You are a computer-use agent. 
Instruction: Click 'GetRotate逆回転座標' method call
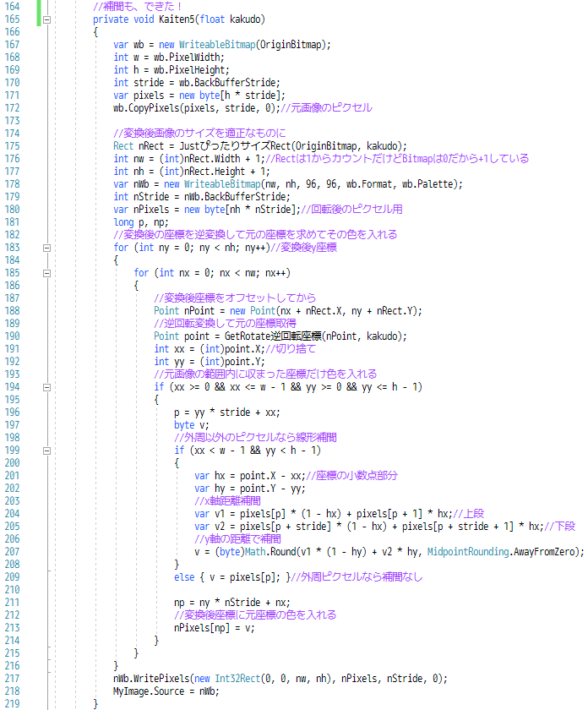(274, 336)
